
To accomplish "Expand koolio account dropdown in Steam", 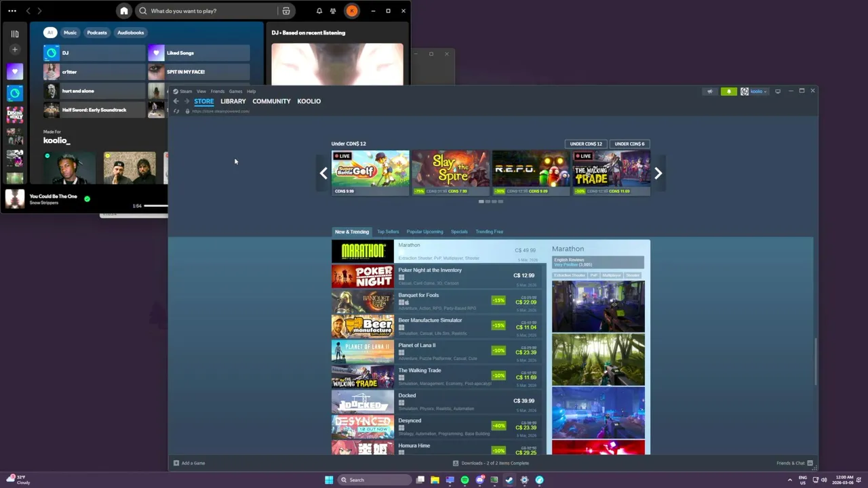I will 754,91.
